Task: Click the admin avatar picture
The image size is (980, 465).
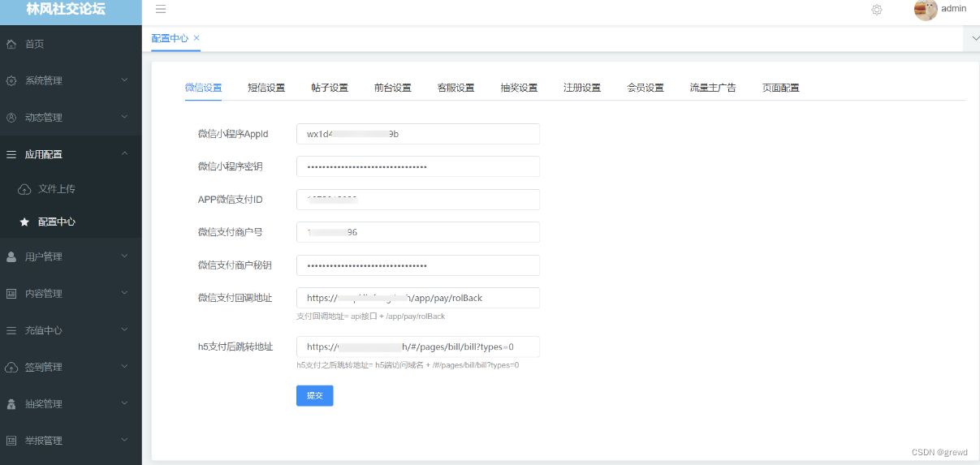Action: tap(926, 10)
